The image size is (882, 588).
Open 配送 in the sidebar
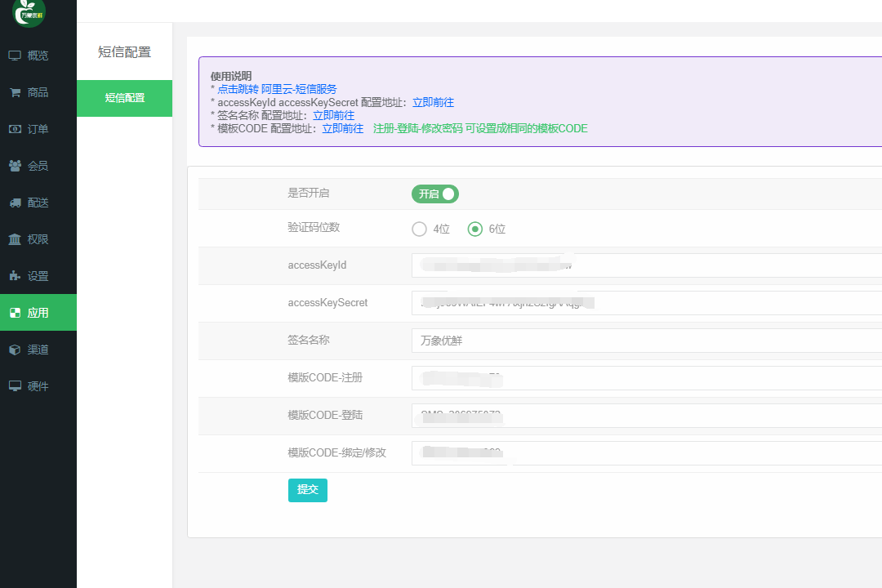[38, 203]
